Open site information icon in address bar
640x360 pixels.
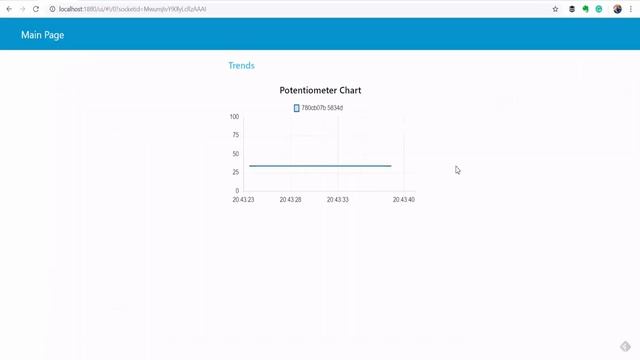coord(52,9)
